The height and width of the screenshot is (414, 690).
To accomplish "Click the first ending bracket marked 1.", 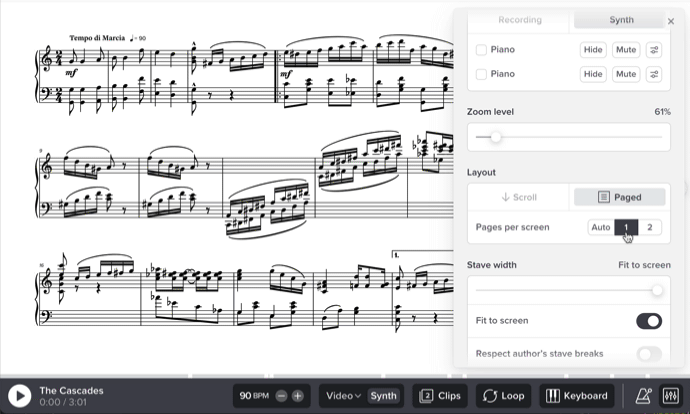I will point(422,254).
